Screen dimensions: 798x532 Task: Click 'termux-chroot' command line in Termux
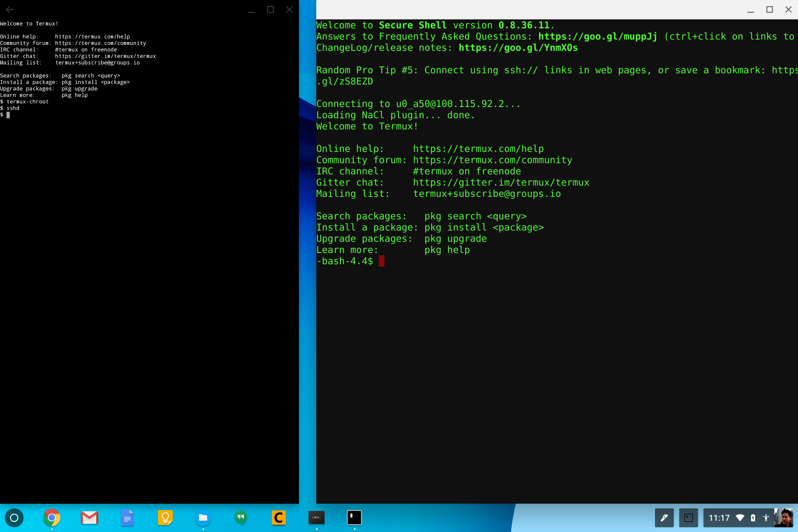click(x=28, y=101)
